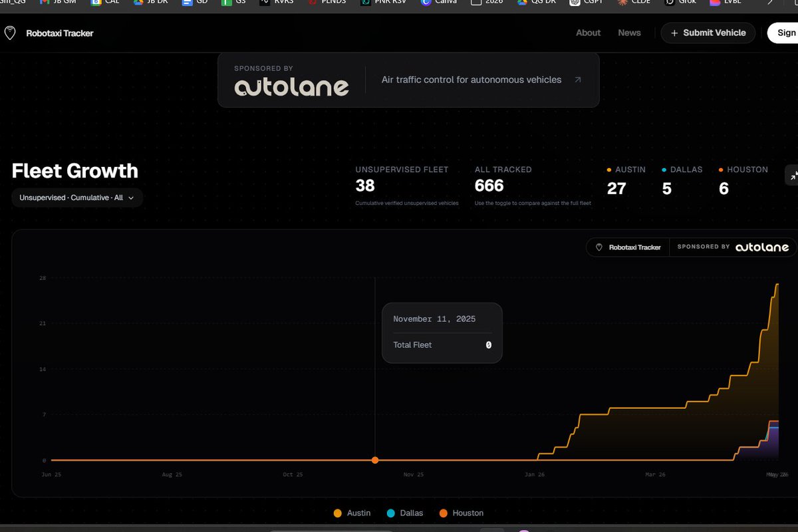Click the Sign in button
The width and height of the screenshot is (798, 532).
point(783,33)
